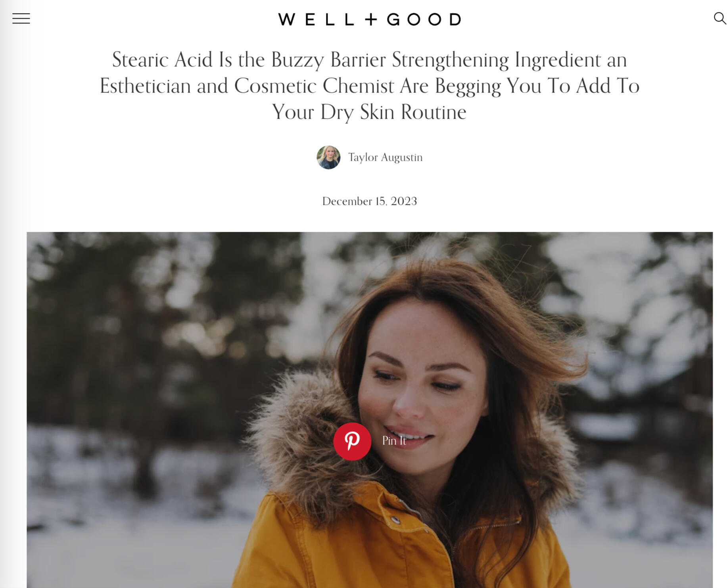
Task: Click the hero photo of the woman
Action: tap(369, 410)
